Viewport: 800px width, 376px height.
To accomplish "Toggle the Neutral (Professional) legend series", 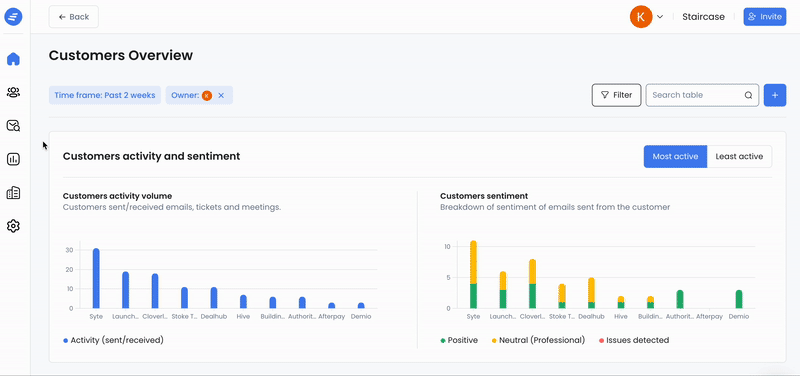I will pyautogui.click(x=538, y=340).
